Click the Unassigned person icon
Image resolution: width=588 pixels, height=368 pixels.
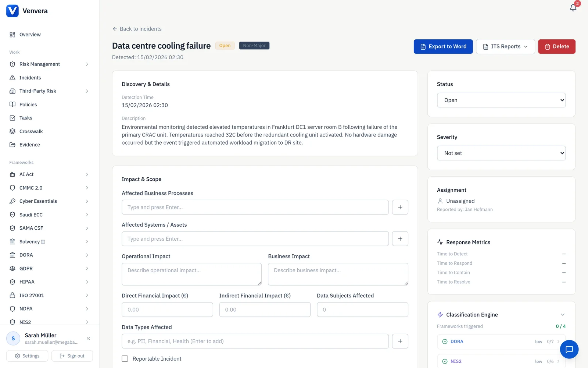coord(440,201)
